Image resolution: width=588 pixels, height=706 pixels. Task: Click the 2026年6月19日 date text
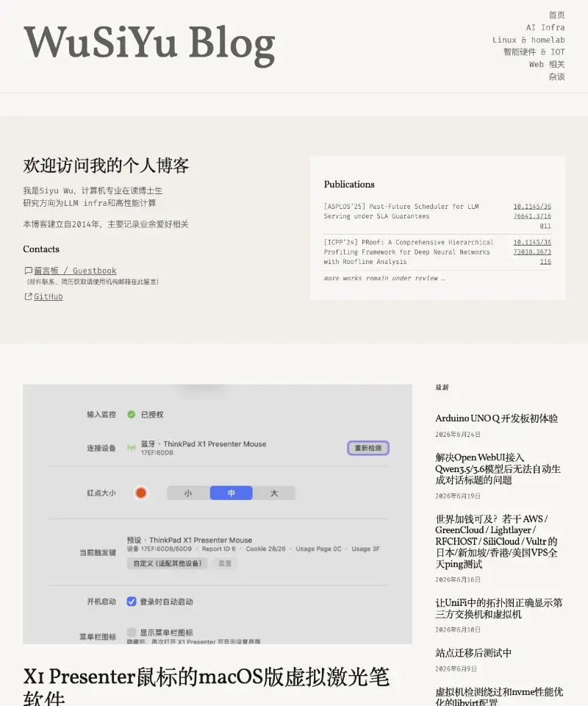point(457,496)
